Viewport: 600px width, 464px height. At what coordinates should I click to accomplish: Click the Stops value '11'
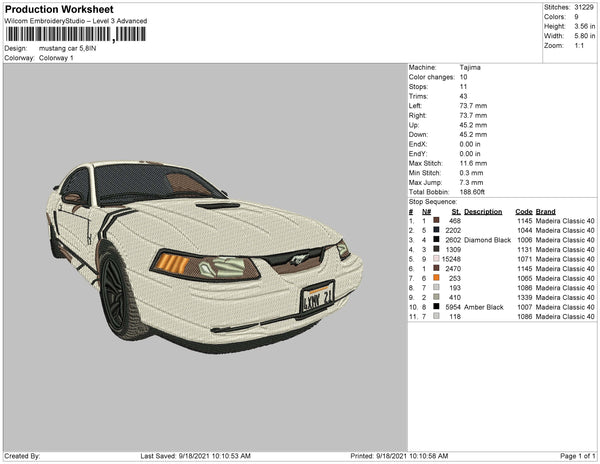(463, 86)
